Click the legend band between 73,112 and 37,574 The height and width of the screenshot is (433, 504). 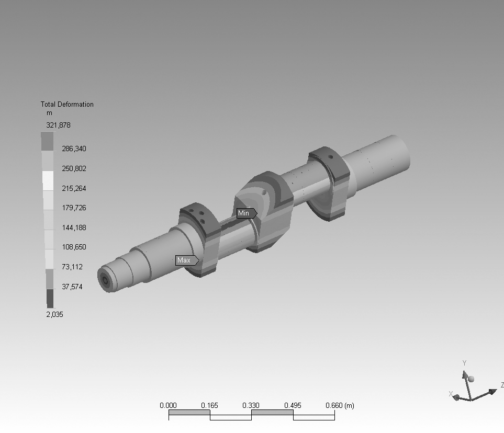50,279
